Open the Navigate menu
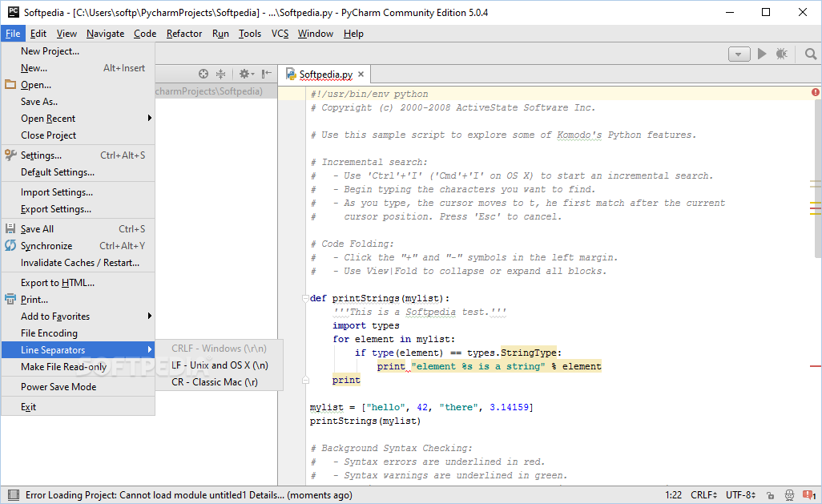Screen dimensions: 822x504 106,34
